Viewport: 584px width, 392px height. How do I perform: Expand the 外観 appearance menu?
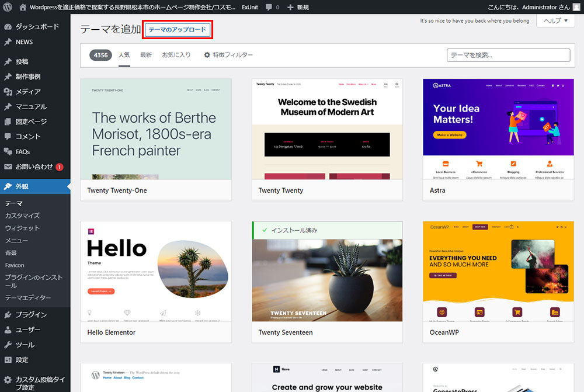coord(22,187)
